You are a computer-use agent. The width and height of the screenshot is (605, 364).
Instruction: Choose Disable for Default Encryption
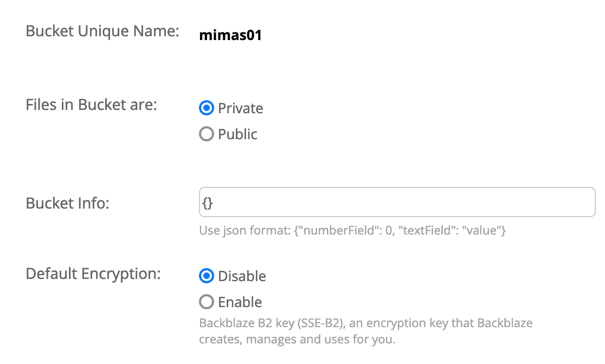point(207,276)
